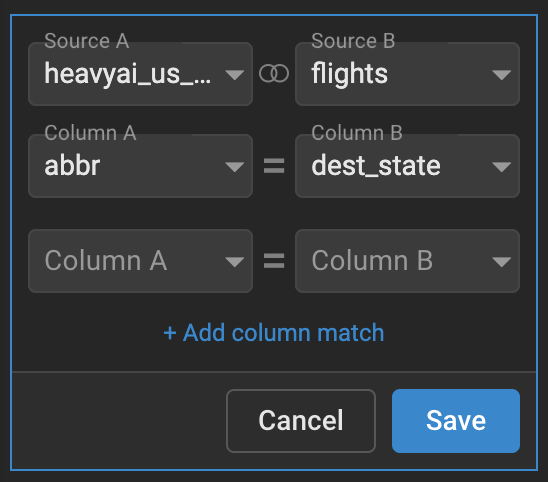Click the dropdown arrow on heavyai_us_ source

235,75
